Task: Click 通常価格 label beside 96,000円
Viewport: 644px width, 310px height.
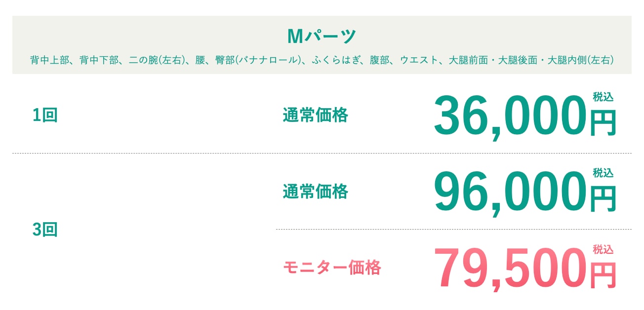Action: tap(315, 192)
